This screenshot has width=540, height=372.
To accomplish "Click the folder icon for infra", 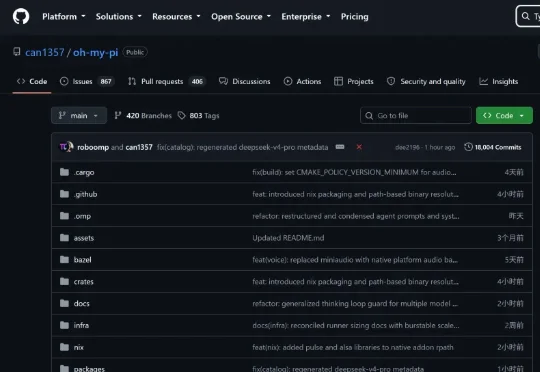I will point(64,325).
